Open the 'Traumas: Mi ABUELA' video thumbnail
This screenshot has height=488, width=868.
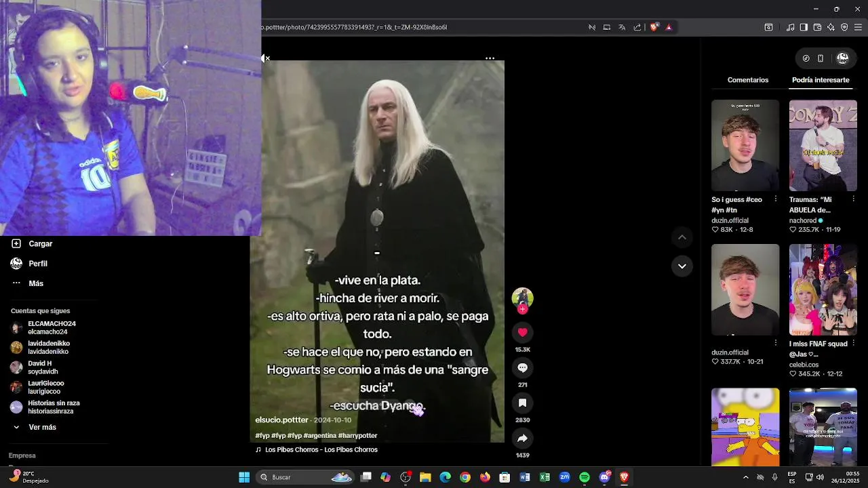click(823, 145)
